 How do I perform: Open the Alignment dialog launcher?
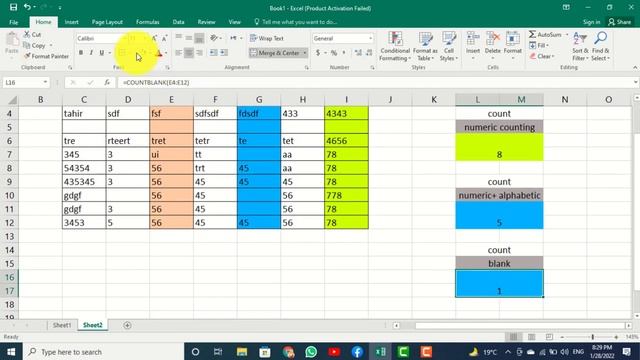[307, 68]
